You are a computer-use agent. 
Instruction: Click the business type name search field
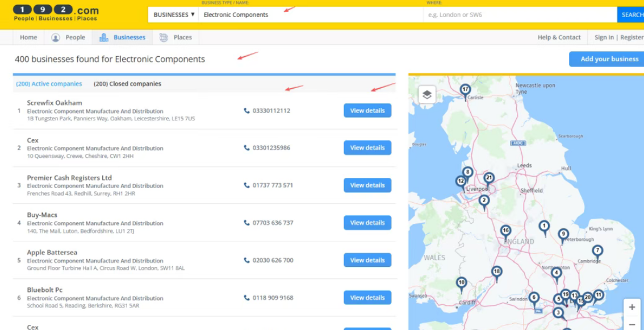[x=310, y=15]
